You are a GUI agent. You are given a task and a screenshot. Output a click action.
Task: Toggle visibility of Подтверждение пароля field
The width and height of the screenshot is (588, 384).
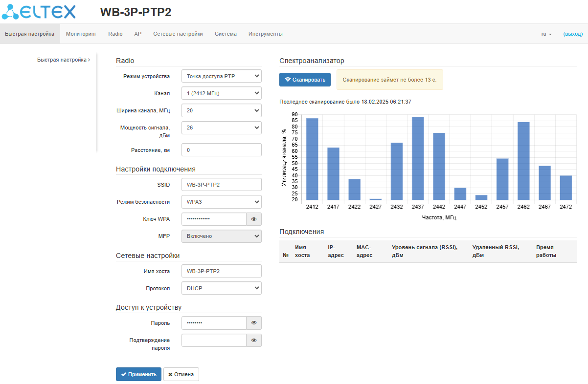coord(253,341)
